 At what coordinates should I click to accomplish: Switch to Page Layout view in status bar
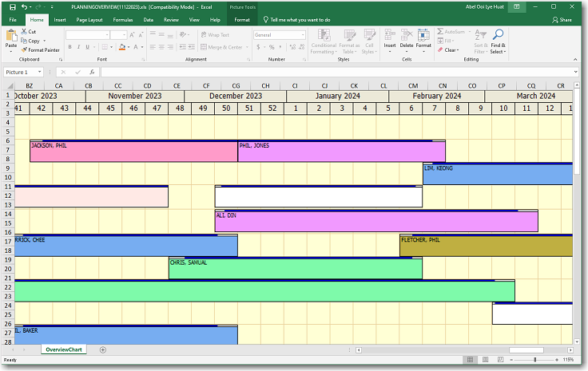coord(484,360)
